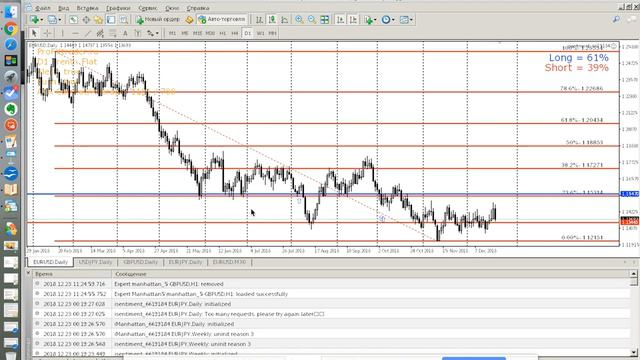Switch chart to W1 timeframe
This screenshot has width=640, height=360.
[260, 33]
